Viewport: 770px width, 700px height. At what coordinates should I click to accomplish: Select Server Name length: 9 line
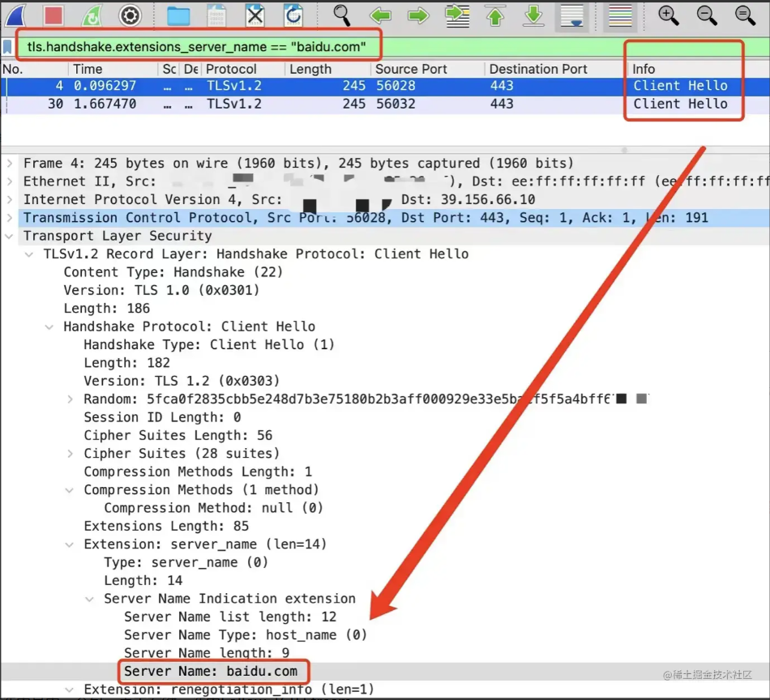pyautogui.click(x=206, y=653)
